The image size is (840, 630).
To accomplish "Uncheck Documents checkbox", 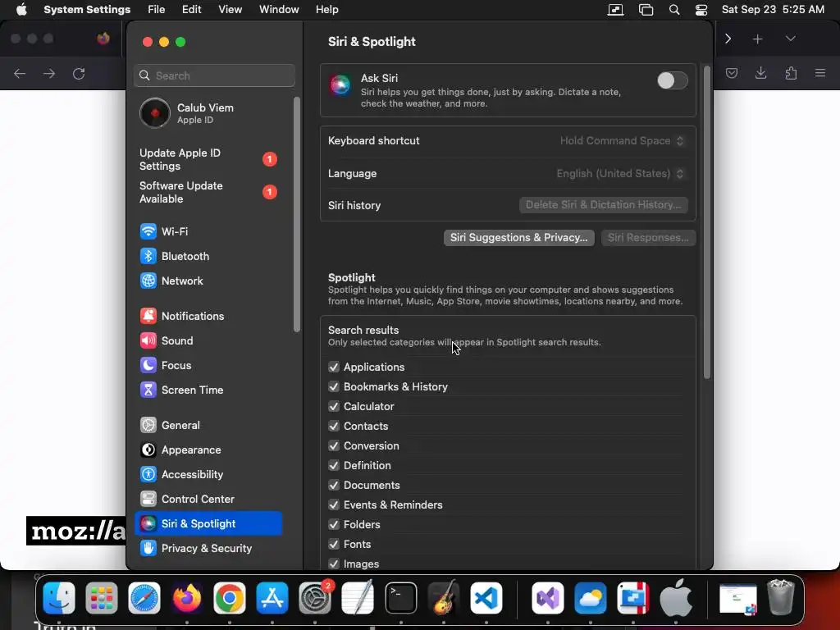I will click(x=334, y=486).
